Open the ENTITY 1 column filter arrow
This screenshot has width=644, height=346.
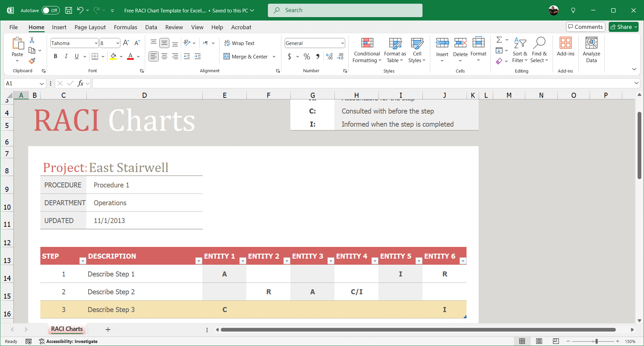[x=242, y=261]
